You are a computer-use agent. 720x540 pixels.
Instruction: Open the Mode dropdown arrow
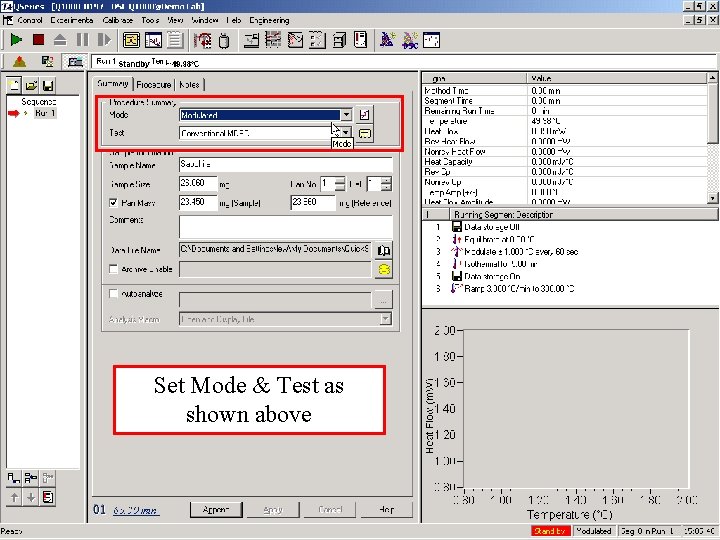click(346, 115)
